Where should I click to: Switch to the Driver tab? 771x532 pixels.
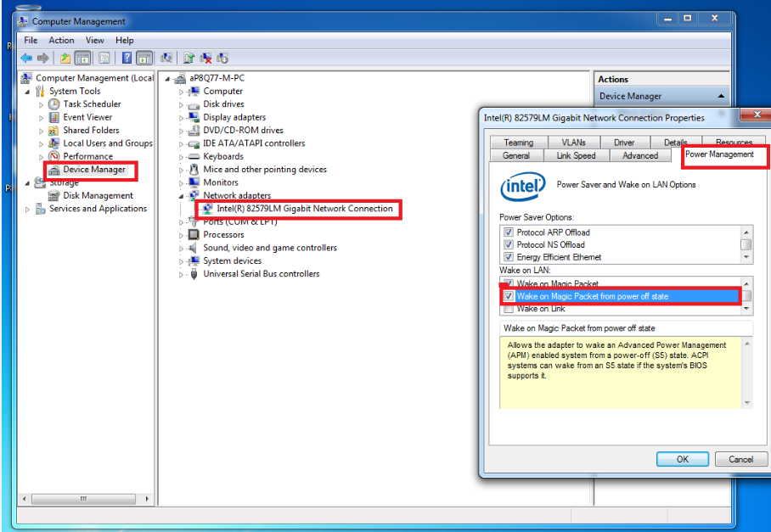[x=624, y=143]
